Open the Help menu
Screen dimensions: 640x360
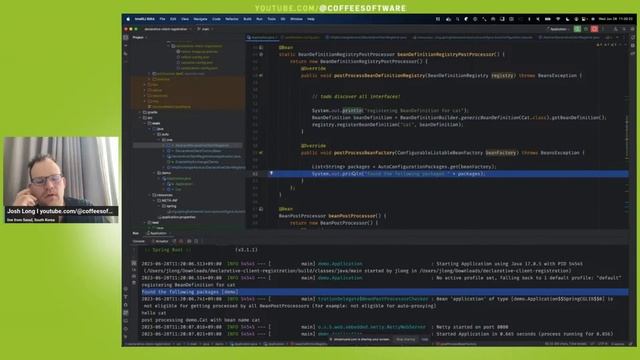coord(311,19)
